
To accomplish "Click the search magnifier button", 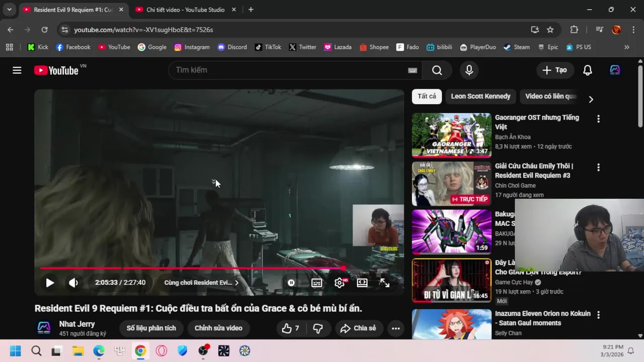I will coord(437,70).
